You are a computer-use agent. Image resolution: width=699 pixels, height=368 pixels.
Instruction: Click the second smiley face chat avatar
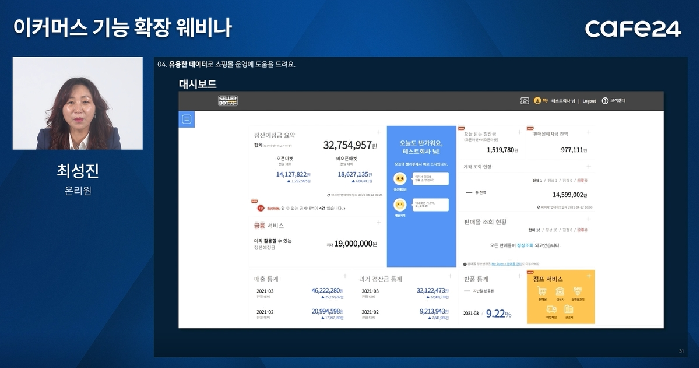pos(399,205)
